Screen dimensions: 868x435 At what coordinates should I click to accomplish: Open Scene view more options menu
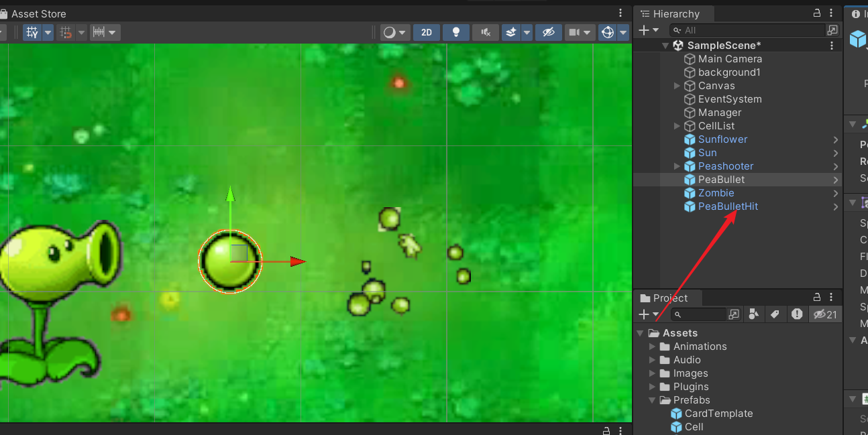620,13
